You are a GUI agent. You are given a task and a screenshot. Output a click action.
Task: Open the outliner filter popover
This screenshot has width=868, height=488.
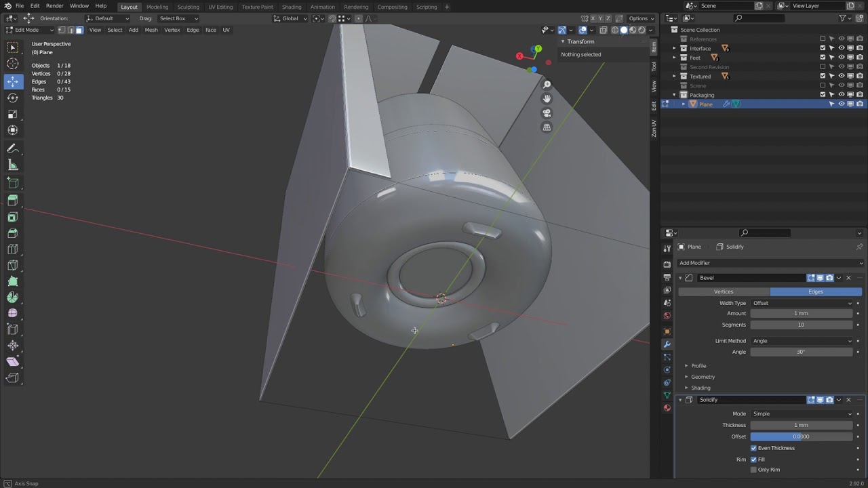pyautogui.click(x=844, y=18)
